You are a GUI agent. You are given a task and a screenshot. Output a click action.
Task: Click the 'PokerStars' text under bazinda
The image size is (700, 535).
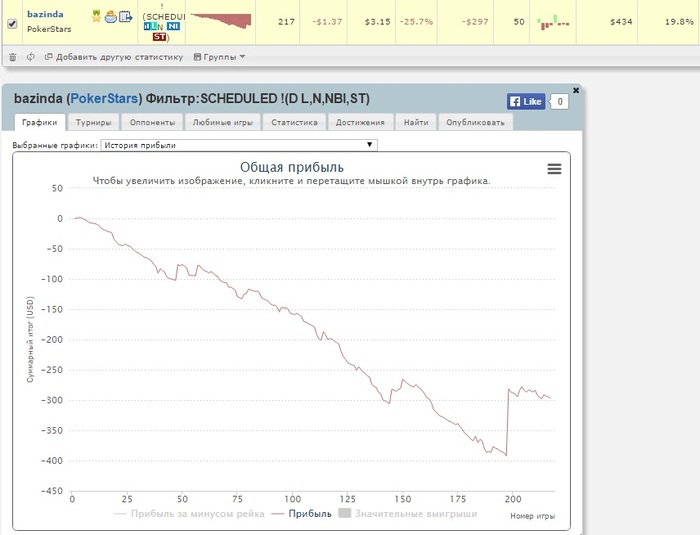49,29
